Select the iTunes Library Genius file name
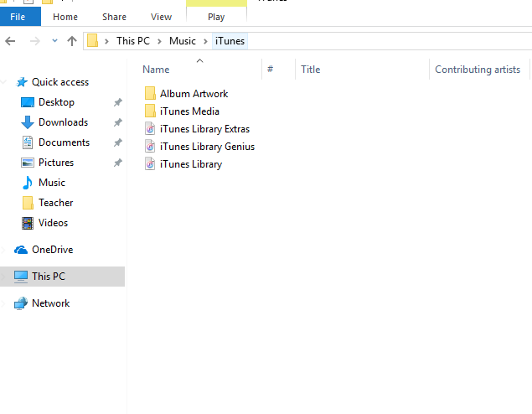Image resolution: width=532 pixels, height=414 pixels. pos(207,147)
